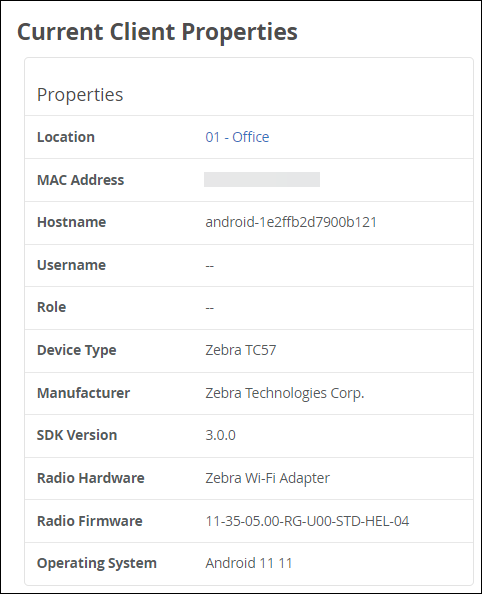Open the 01 - Office location link
Image resolution: width=482 pixels, height=594 pixels.
click(237, 137)
